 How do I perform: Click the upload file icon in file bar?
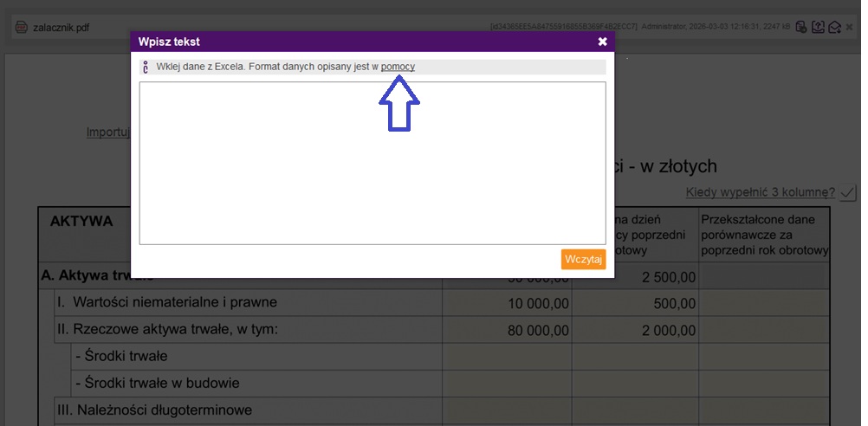tap(817, 27)
